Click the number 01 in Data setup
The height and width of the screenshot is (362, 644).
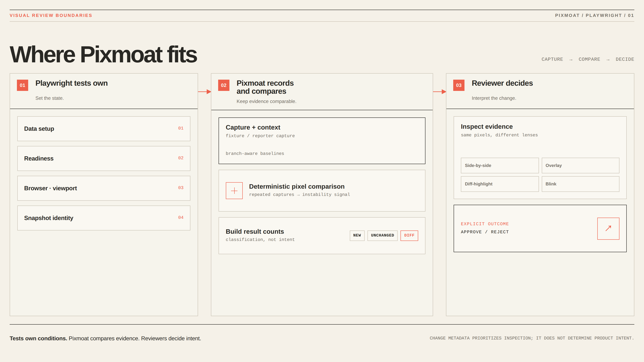coord(181,128)
